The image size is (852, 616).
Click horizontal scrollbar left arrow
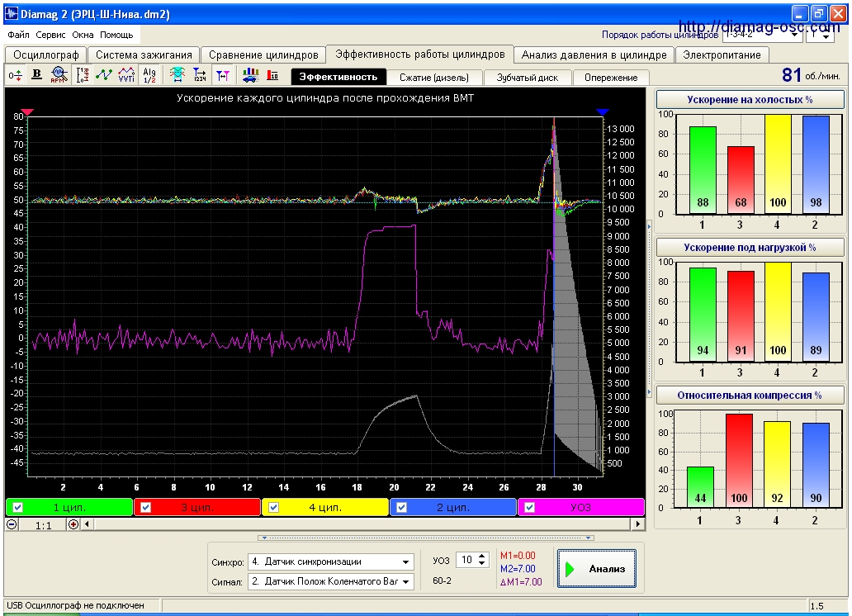tap(87, 524)
